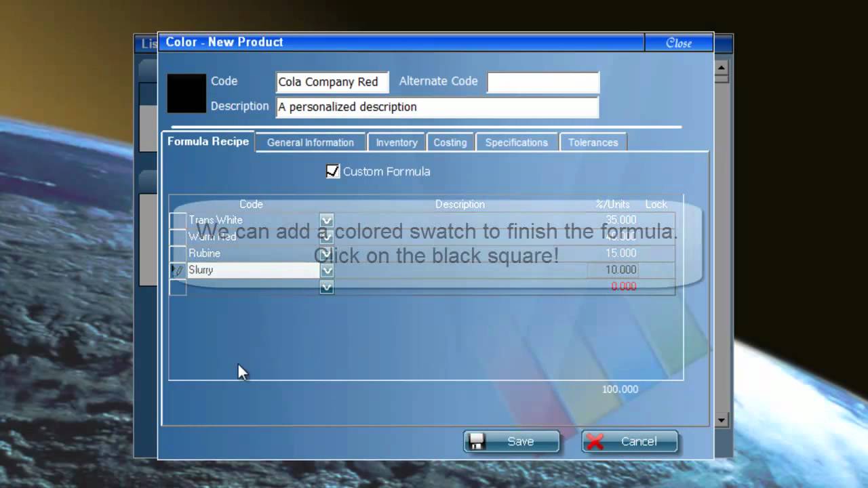868x488 pixels.
Task: Open the Costing tab
Action: pos(450,142)
